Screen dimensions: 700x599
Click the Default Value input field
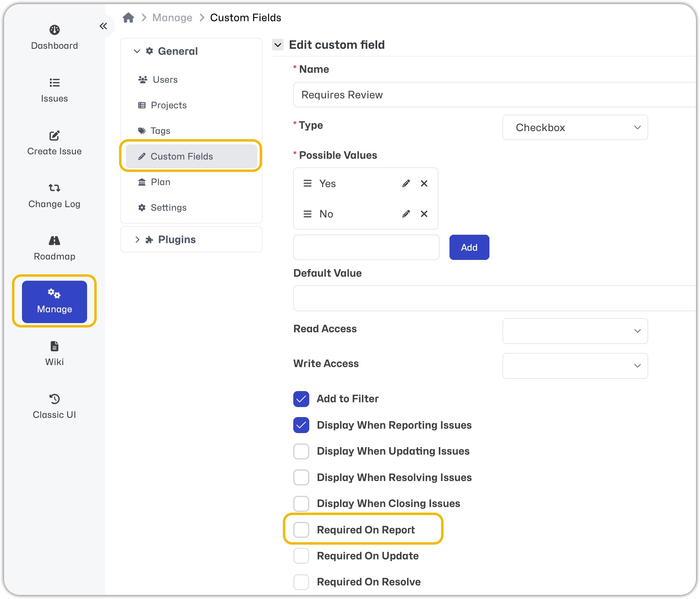click(x=495, y=298)
